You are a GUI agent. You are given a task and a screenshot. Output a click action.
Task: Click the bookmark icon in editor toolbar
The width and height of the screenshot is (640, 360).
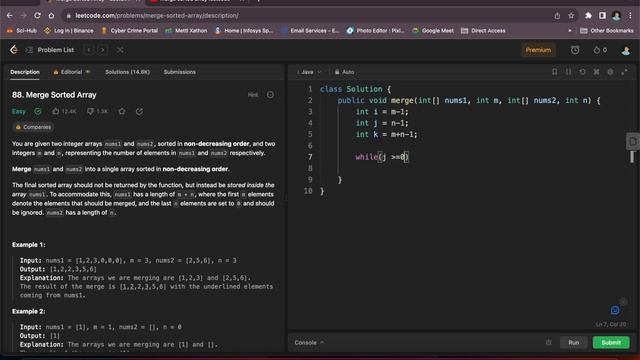tap(554, 72)
